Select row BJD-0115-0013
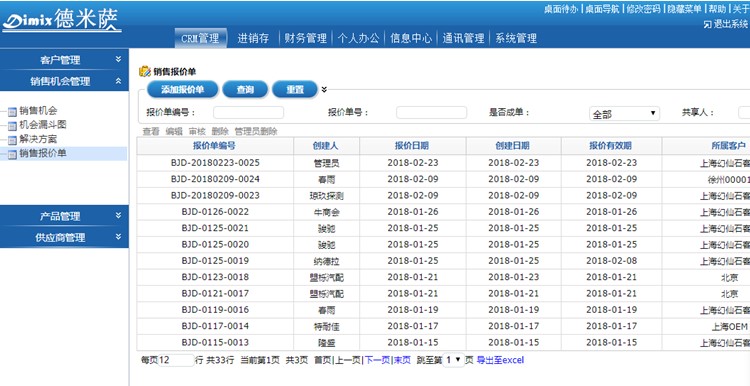 [x=443, y=342]
